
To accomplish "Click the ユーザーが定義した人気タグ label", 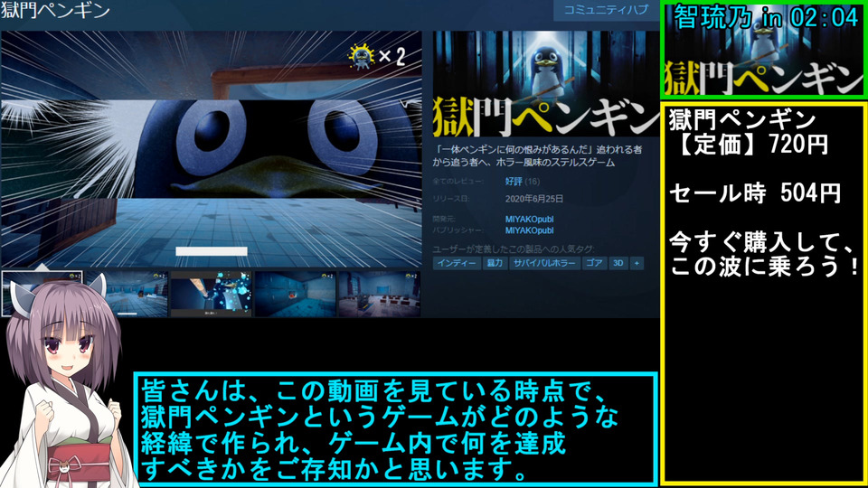I will [514, 249].
